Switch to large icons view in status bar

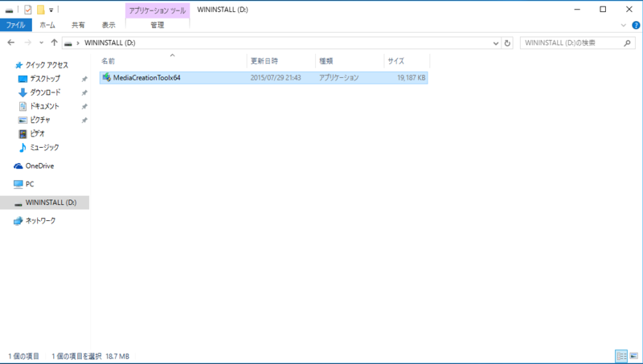coord(634,356)
